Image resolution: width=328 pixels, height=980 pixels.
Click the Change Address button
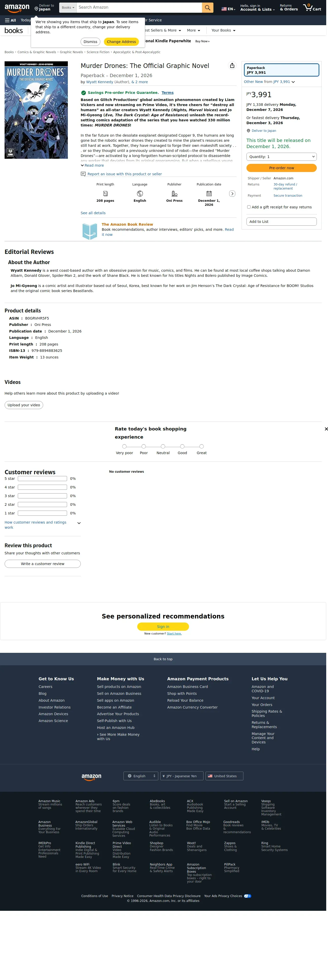(x=121, y=42)
